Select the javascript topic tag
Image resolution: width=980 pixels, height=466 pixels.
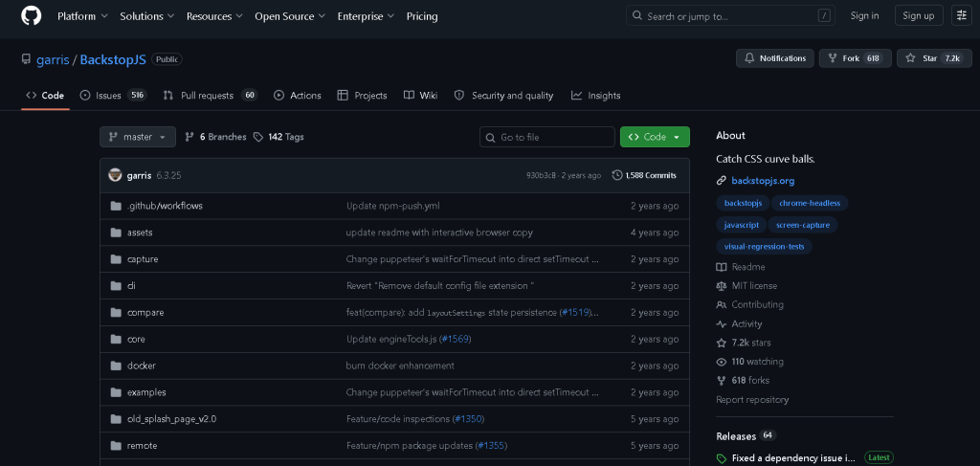(x=742, y=225)
